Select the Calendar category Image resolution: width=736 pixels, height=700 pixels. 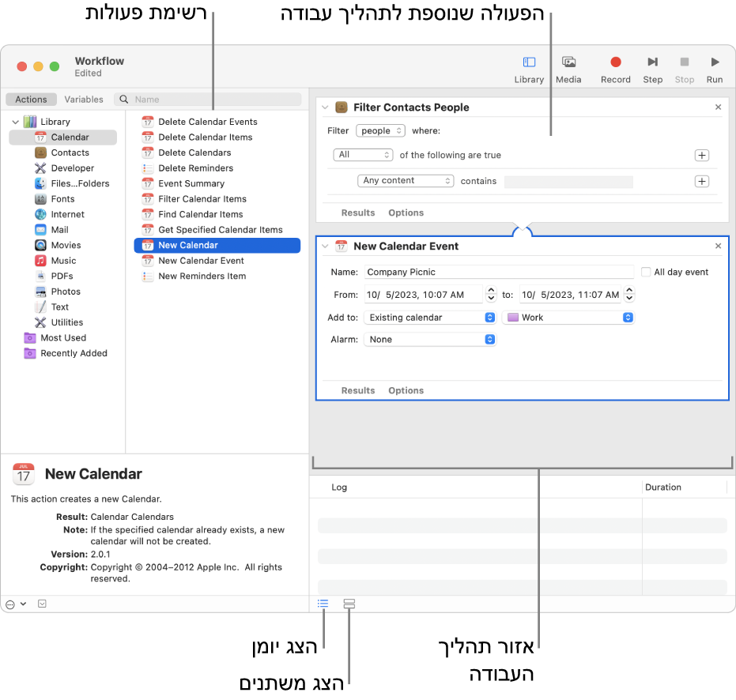click(x=63, y=137)
